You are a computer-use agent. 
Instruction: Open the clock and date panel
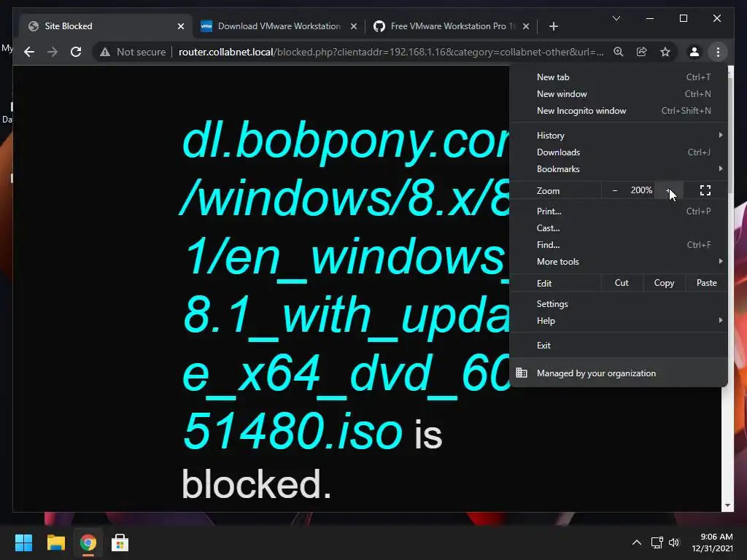tap(712, 542)
